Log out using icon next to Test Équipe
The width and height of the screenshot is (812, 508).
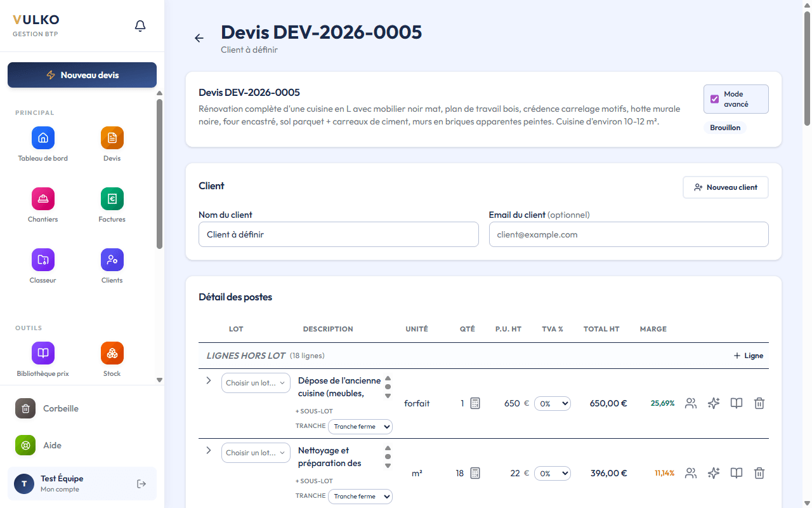[x=141, y=484]
